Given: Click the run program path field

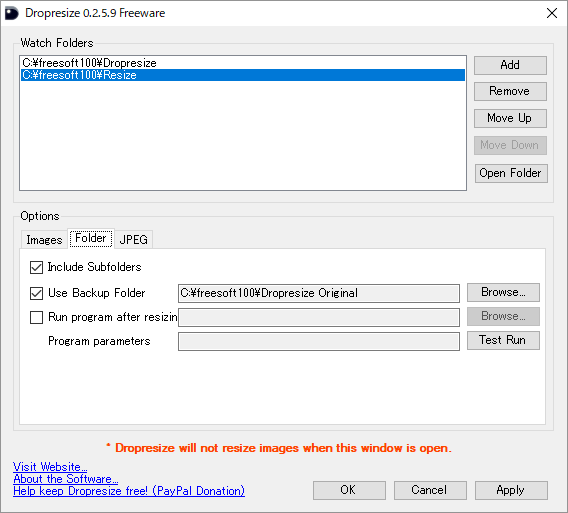Looking at the screenshot, I should tap(319, 317).
